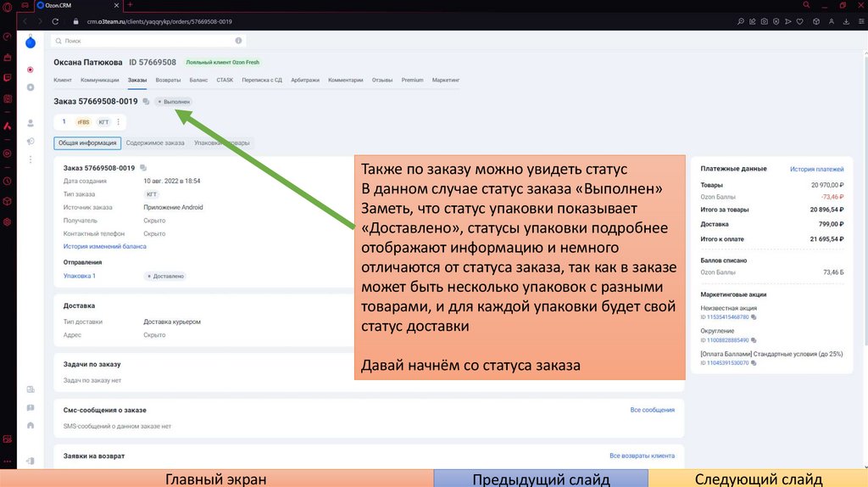Select the Ozon.CRM browser tab
This screenshot has width=868, height=487.
click(78, 5)
